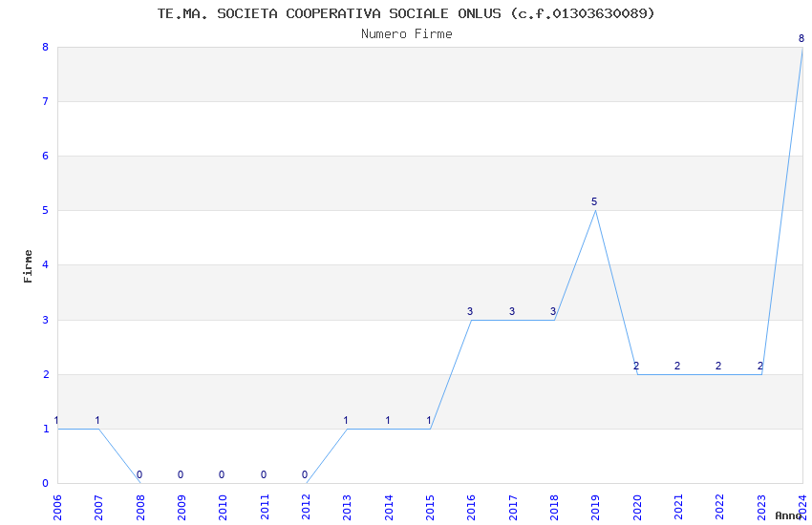
Task: Select the 2015 data label 1
Action: coord(429,421)
